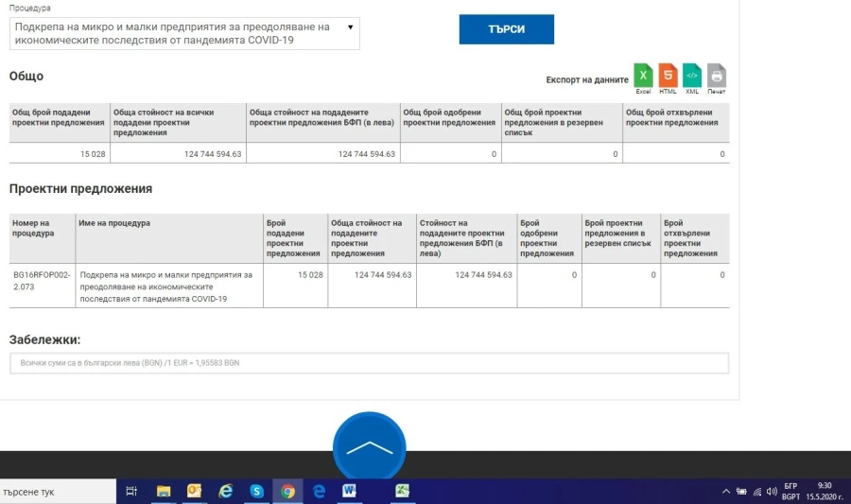851x504 pixels.
Task: Open Microsoft Edge from the taskbar
Action: (320, 492)
